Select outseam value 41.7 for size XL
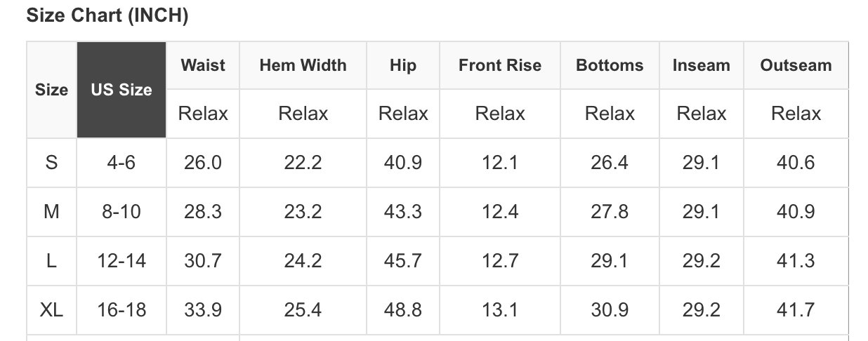The width and height of the screenshot is (868, 341). point(796,309)
